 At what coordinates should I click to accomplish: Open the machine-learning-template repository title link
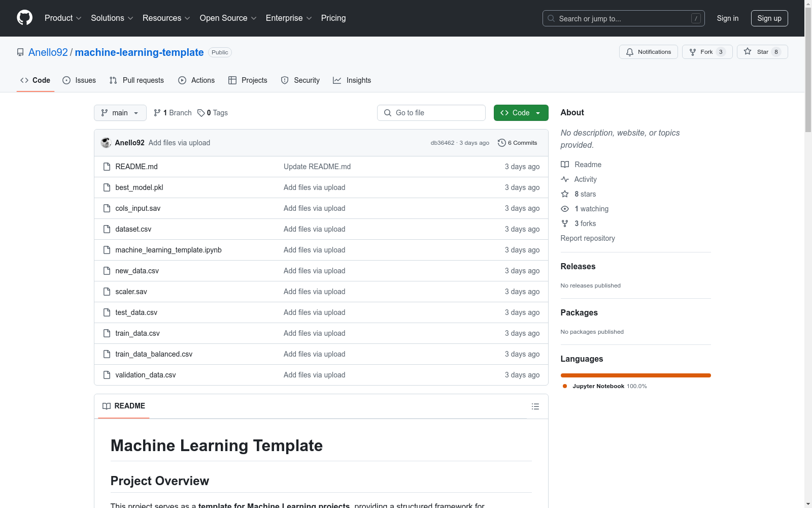click(x=140, y=52)
